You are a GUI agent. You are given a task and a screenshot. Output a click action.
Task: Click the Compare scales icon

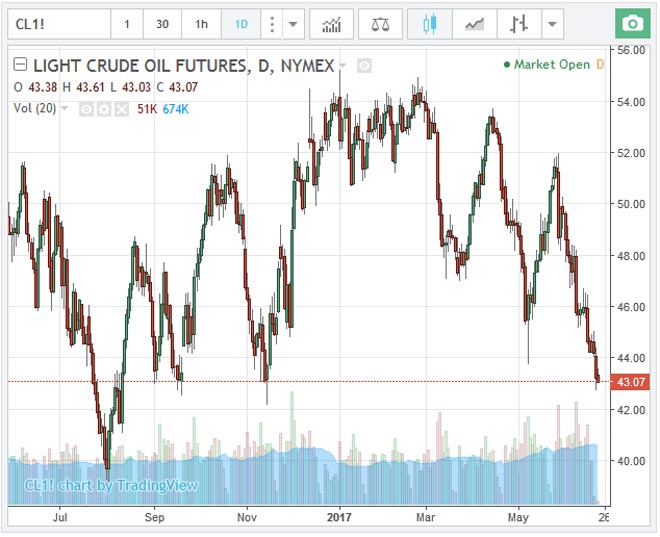380,23
